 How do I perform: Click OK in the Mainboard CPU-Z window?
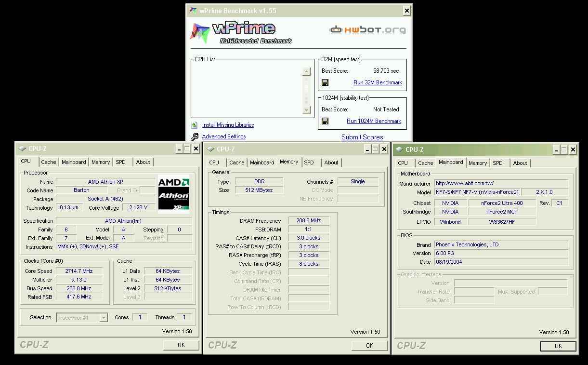[x=558, y=346]
